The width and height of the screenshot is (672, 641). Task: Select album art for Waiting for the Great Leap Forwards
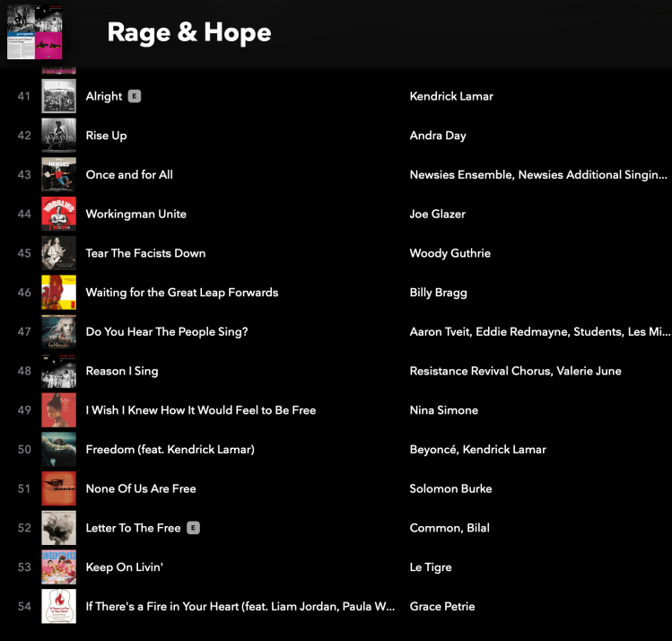pyautogui.click(x=58, y=292)
